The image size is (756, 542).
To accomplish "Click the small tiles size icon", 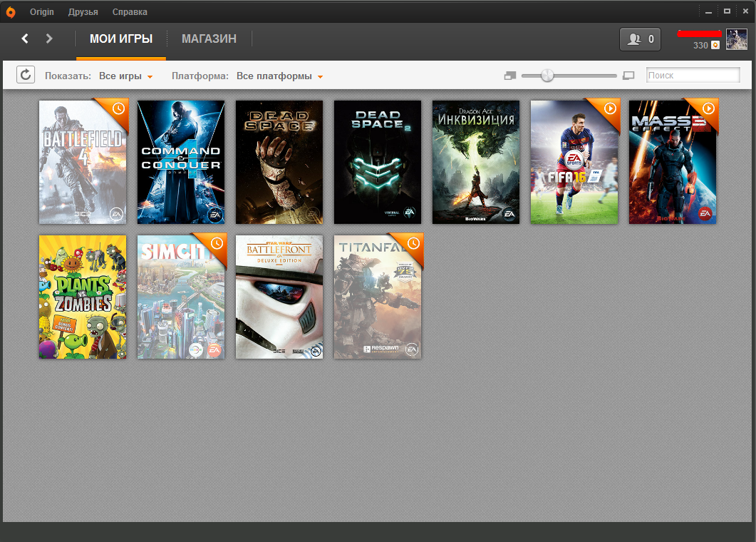I will [x=510, y=76].
